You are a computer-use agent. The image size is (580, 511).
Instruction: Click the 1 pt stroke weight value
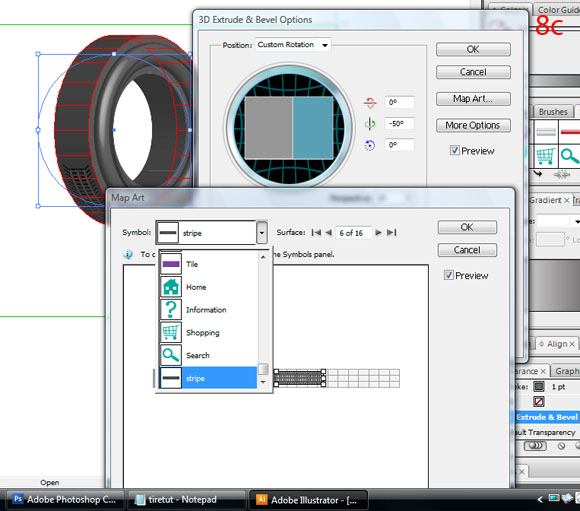pyautogui.click(x=558, y=387)
